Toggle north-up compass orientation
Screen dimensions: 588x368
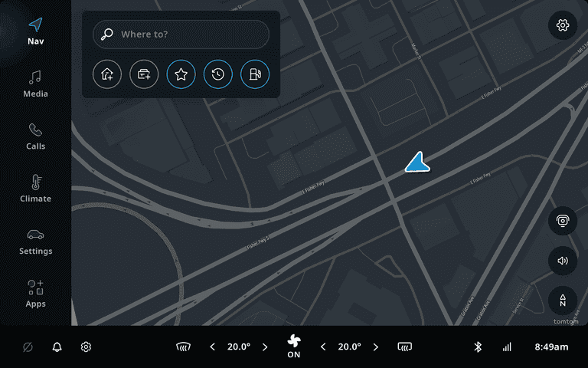pyautogui.click(x=563, y=301)
